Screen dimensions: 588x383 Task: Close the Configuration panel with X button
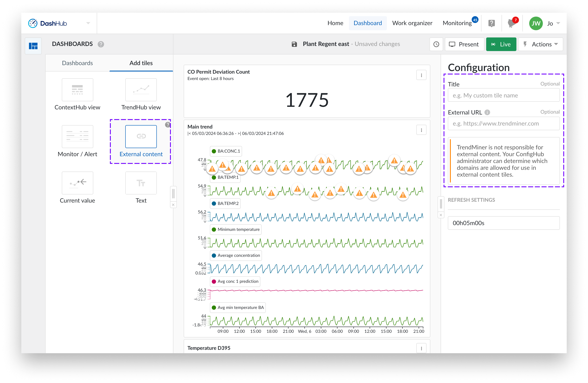point(441,215)
